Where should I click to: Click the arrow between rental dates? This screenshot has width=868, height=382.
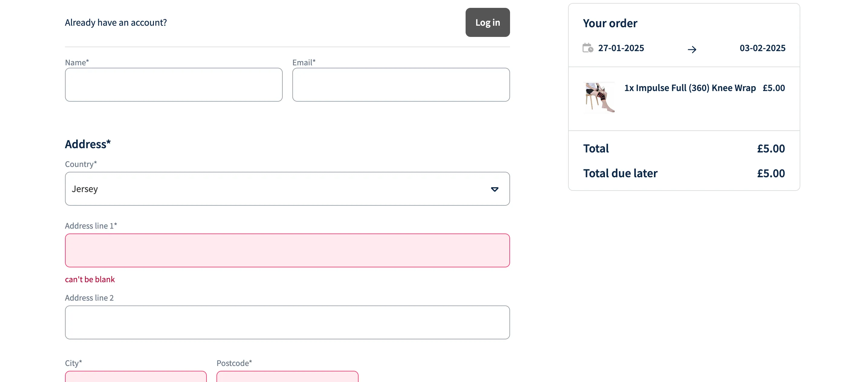pos(692,50)
